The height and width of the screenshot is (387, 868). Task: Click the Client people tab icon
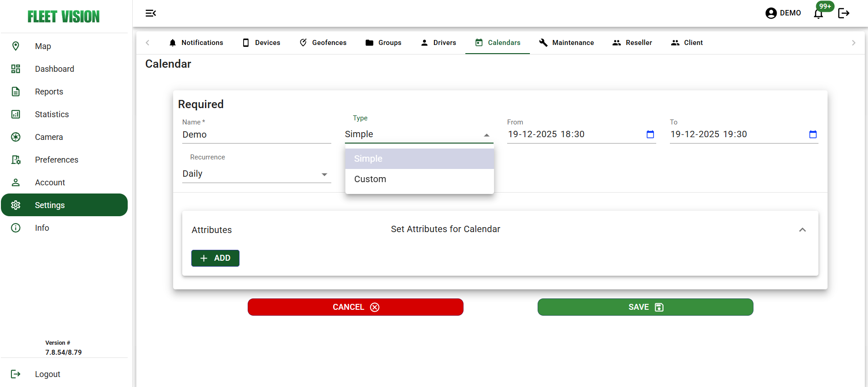click(x=675, y=43)
